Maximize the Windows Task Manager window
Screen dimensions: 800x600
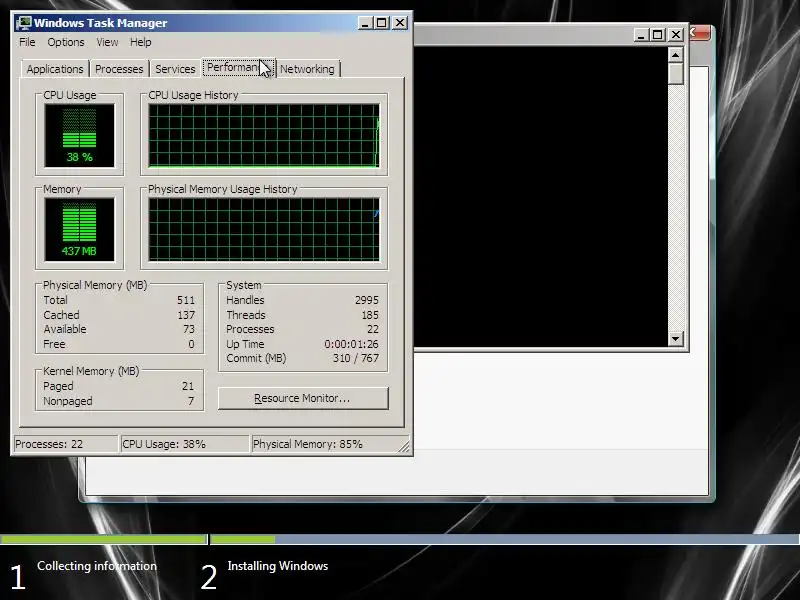point(381,23)
